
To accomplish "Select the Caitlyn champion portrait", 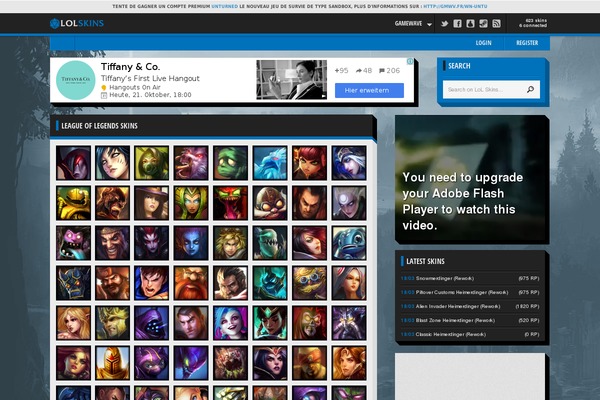I will (152, 203).
